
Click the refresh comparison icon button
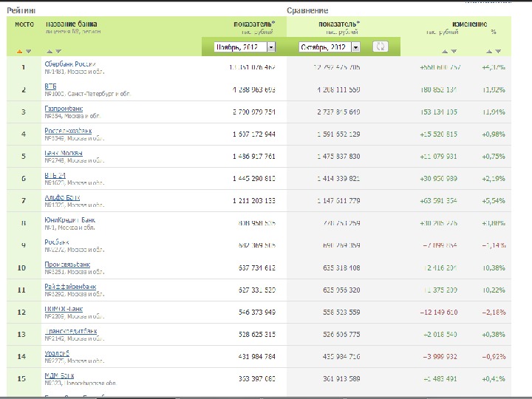point(381,47)
